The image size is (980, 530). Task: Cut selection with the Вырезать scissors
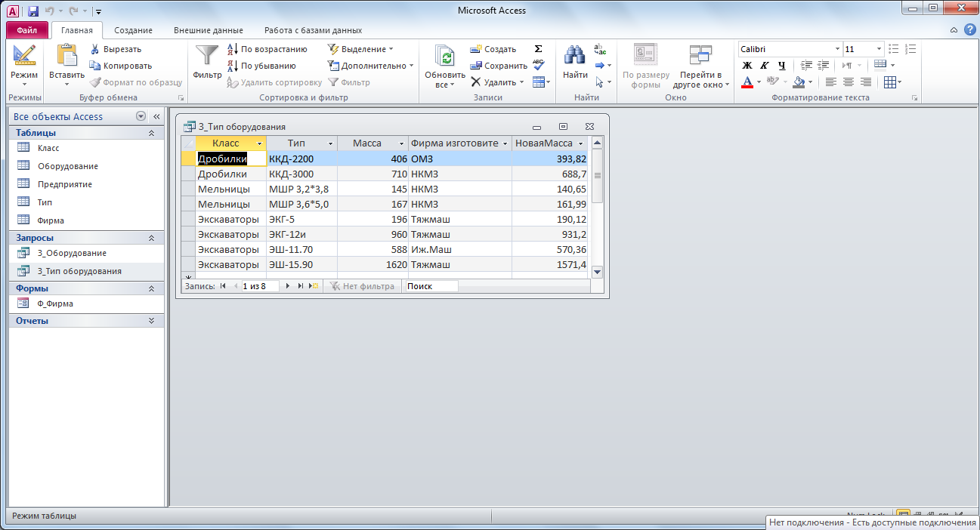coord(116,49)
